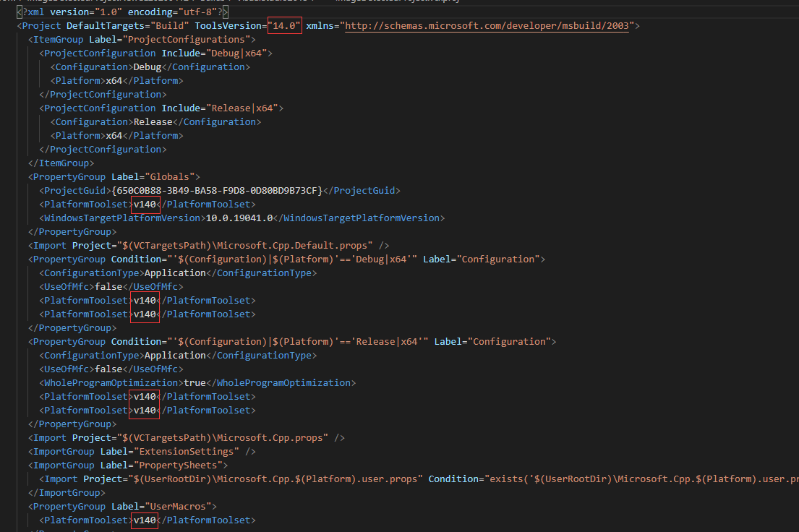Click the highlighted v140 under UserMacros
The width and height of the screenshot is (799, 532).
click(x=144, y=520)
